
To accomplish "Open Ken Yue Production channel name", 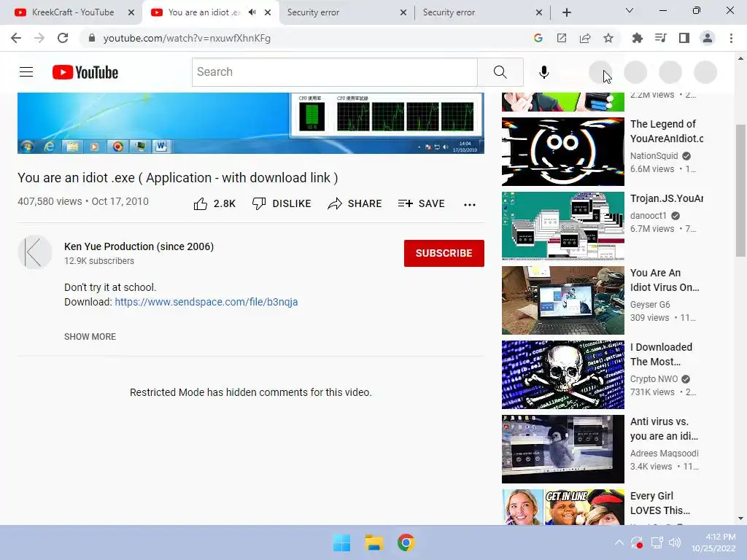I will [x=139, y=246].
